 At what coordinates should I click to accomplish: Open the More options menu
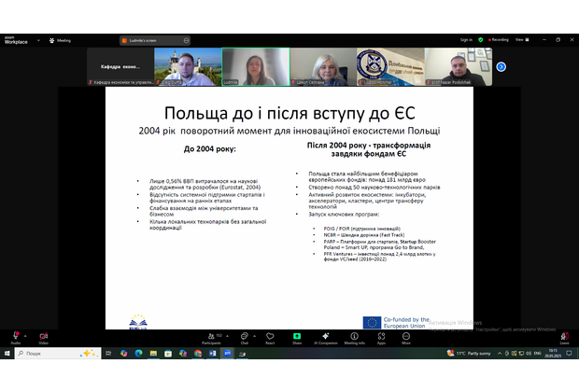pos(406,336)
